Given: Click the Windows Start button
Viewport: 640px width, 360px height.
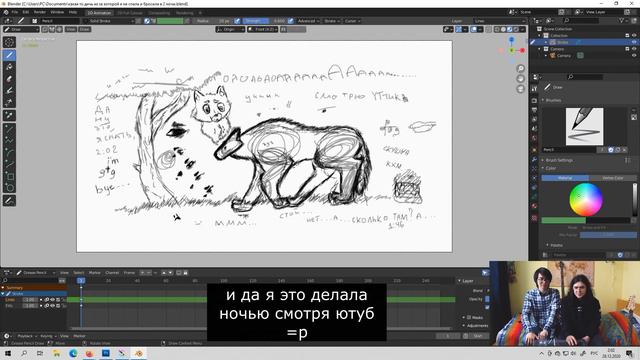Looking at the screenshot, I should pos(8,353).
